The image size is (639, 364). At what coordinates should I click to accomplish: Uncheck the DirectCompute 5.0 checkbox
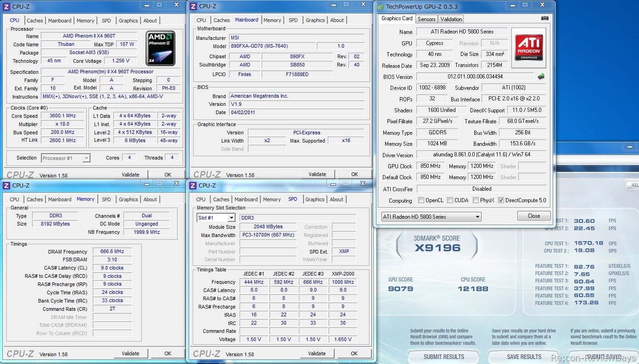(x=501, y=200)
